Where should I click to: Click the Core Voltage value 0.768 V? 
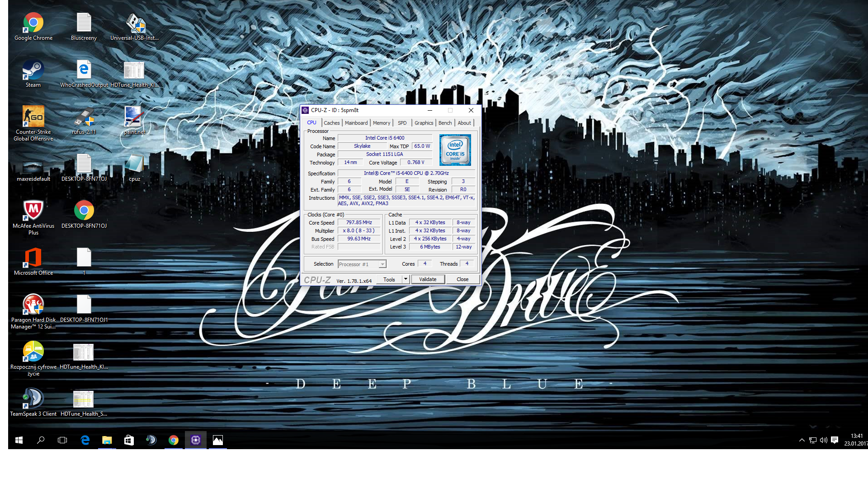pos(416,163)
